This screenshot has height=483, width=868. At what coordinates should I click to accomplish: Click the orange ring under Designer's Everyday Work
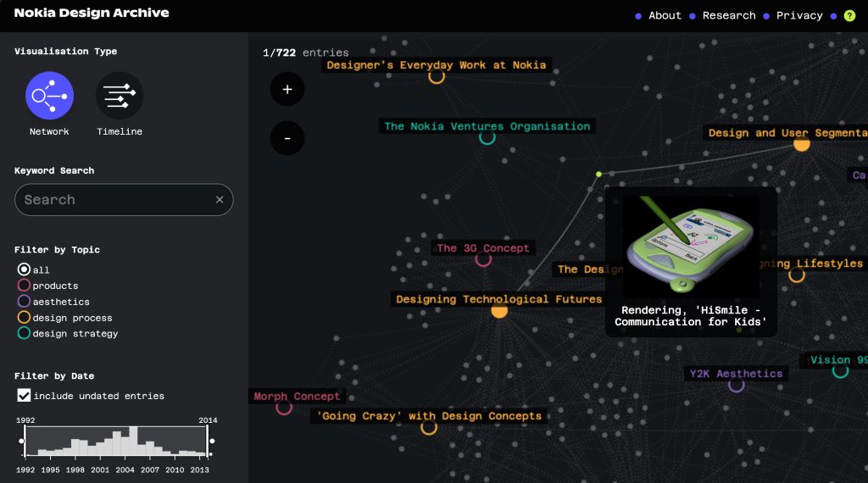point(437,75)
